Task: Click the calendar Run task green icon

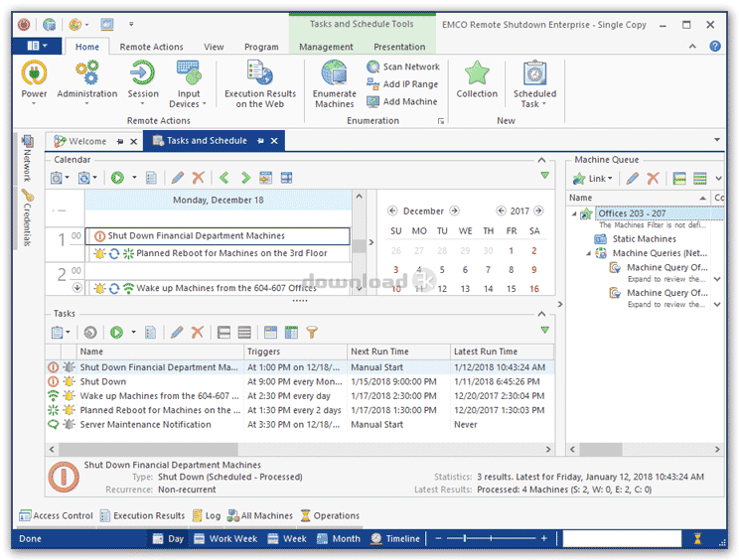Action: coord(117,178)
